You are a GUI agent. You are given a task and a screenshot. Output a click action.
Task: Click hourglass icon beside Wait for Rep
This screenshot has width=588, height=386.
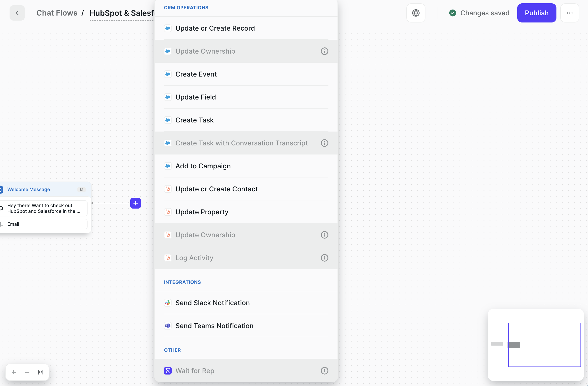pyautogui.click(x=168, y=371)
